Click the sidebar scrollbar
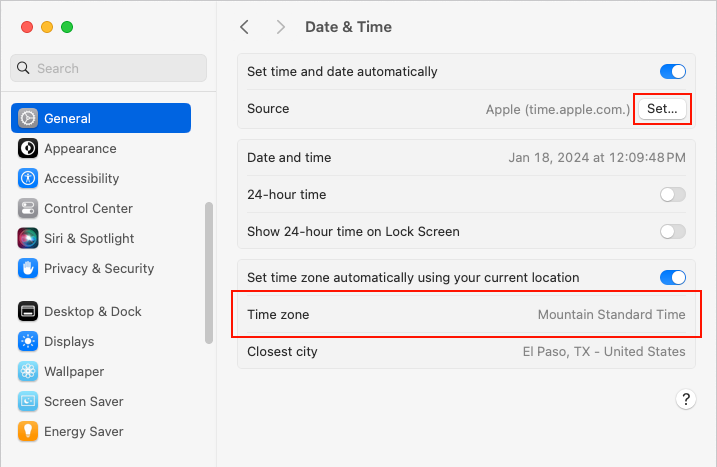 208,272
